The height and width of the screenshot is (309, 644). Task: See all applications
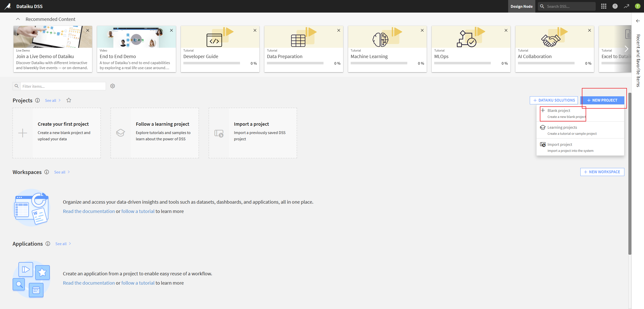(63, 244)
